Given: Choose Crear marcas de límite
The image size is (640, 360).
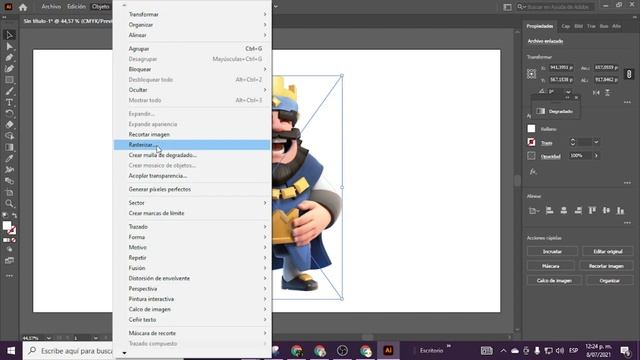Looking at the screenshot, I should pos(192,213).
